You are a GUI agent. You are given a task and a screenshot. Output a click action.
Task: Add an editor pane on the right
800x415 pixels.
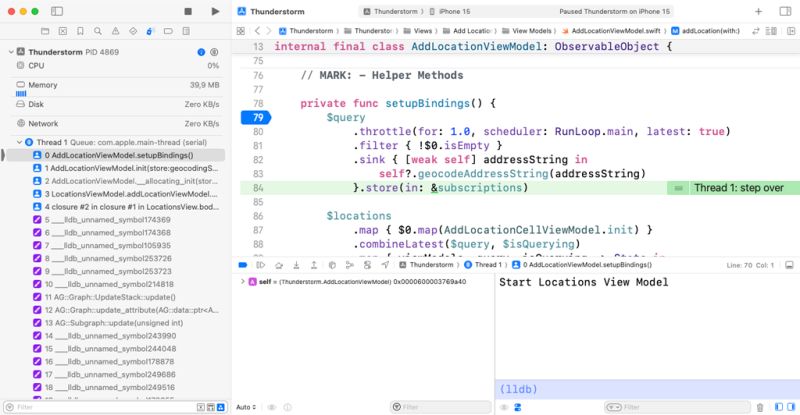pos(791,31)
